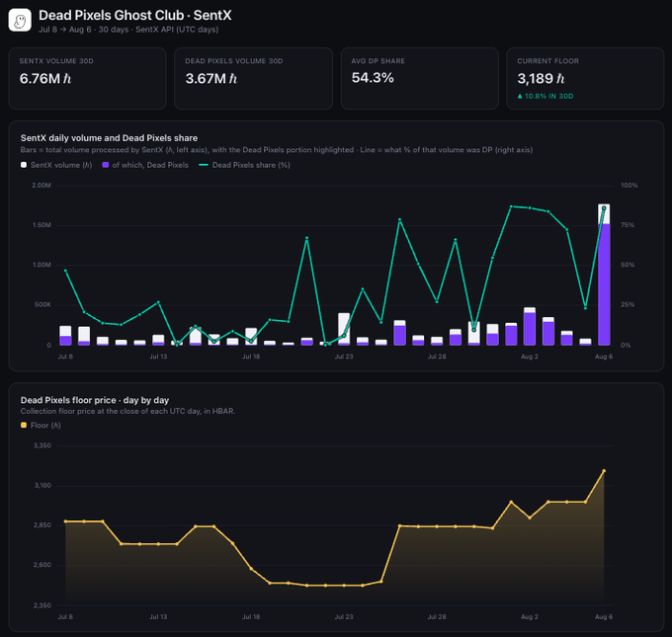Click the 54.3% share value
672x637 pixels.
tap(373, 78)
